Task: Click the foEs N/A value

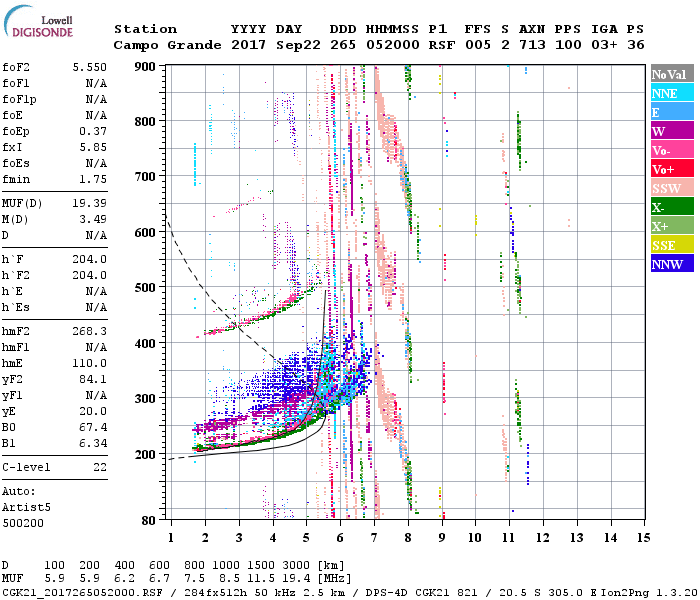Action: click(96, 163)
